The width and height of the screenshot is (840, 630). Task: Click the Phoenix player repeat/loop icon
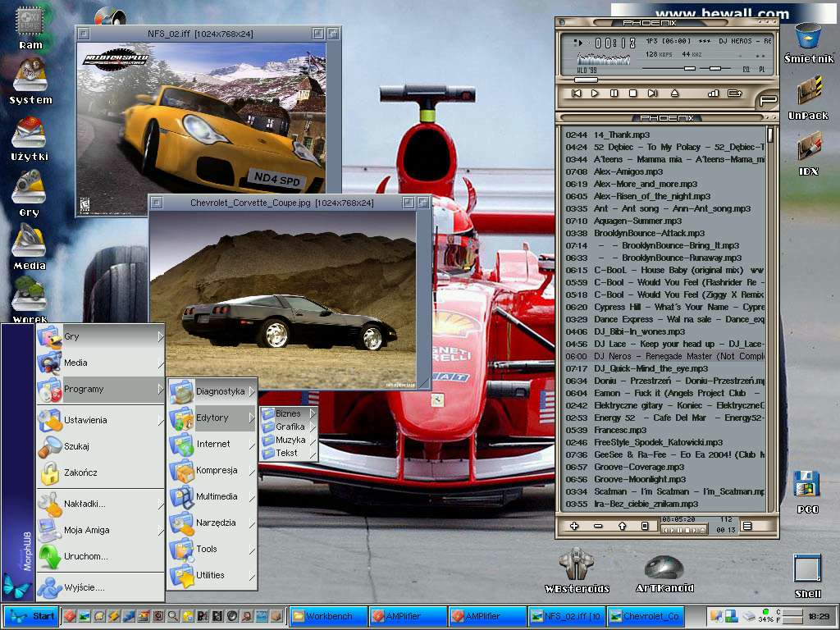(735, 94)
